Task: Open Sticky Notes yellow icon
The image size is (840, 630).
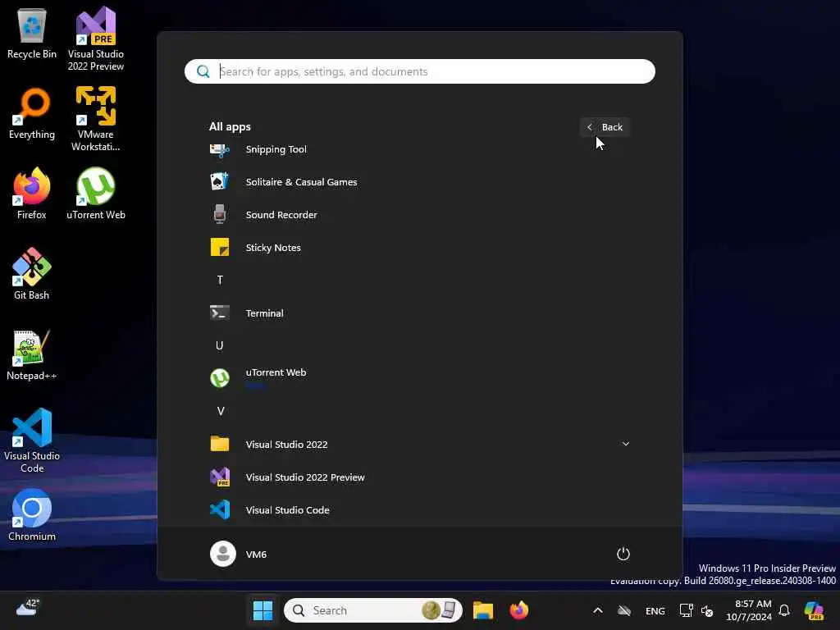Action: [220, 247]
